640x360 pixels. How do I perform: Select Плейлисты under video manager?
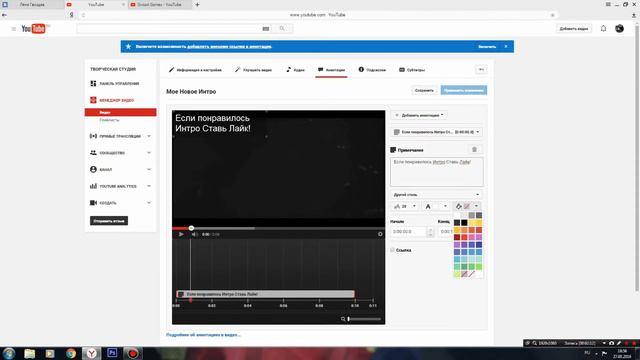tap(109, 120)
